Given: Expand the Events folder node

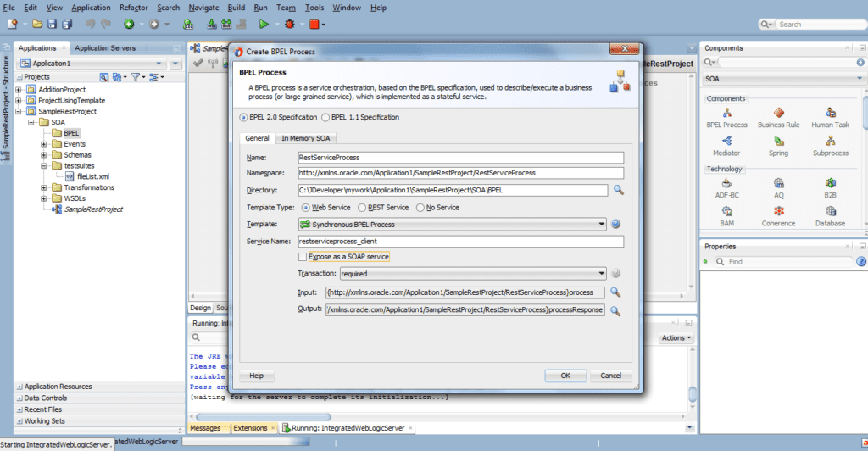Looking at the screenshot, I should point(44,144).
